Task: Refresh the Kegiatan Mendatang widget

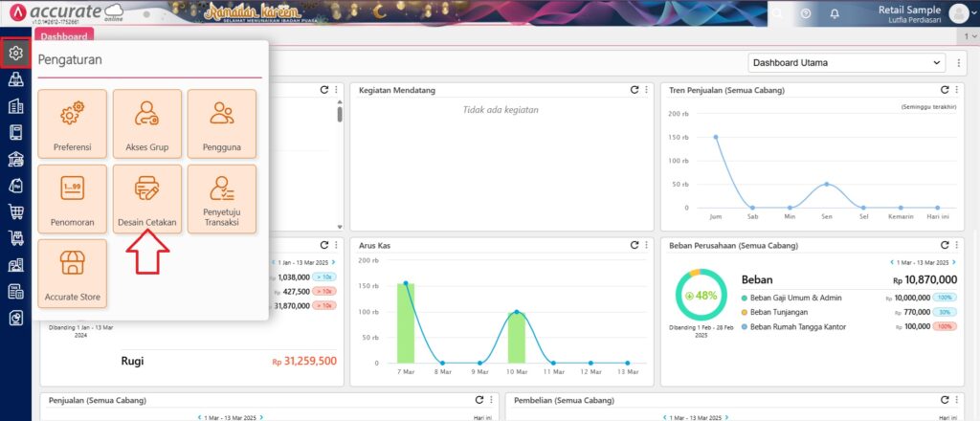Action: [x=634, y=90]
